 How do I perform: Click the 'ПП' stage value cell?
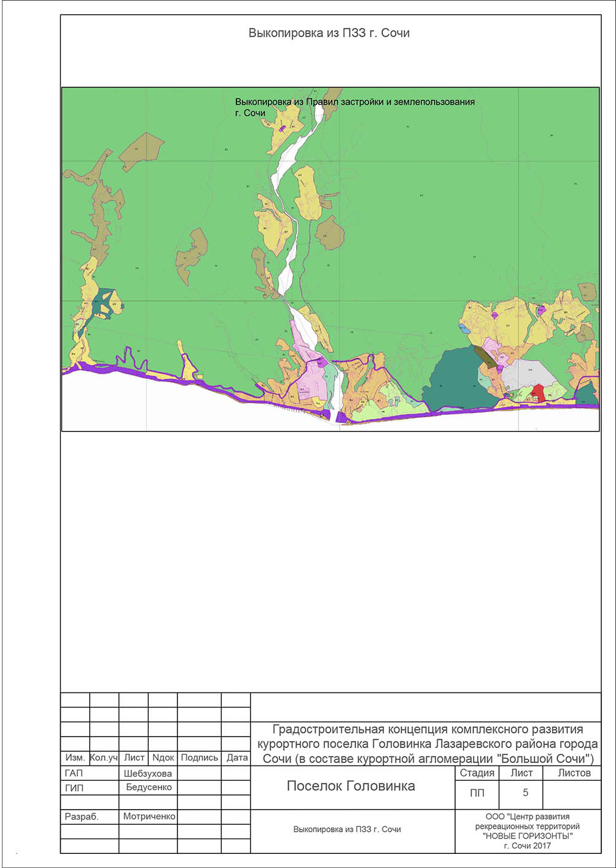tap(477, 793)
